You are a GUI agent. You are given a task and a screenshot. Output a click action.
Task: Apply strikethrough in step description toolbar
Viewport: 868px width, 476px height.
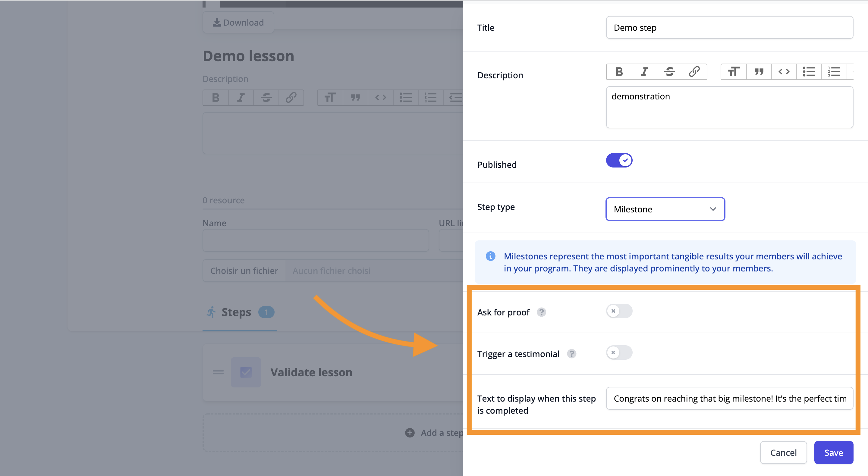tap(669, 72)
